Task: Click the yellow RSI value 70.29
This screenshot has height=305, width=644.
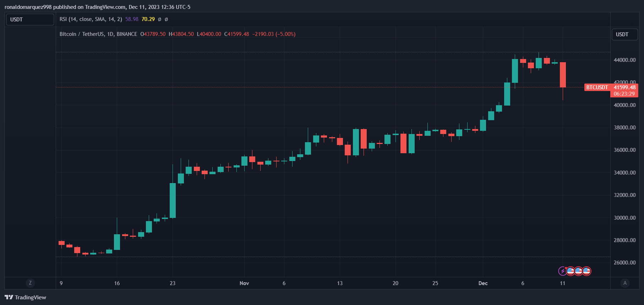Action: pos(148,19)
